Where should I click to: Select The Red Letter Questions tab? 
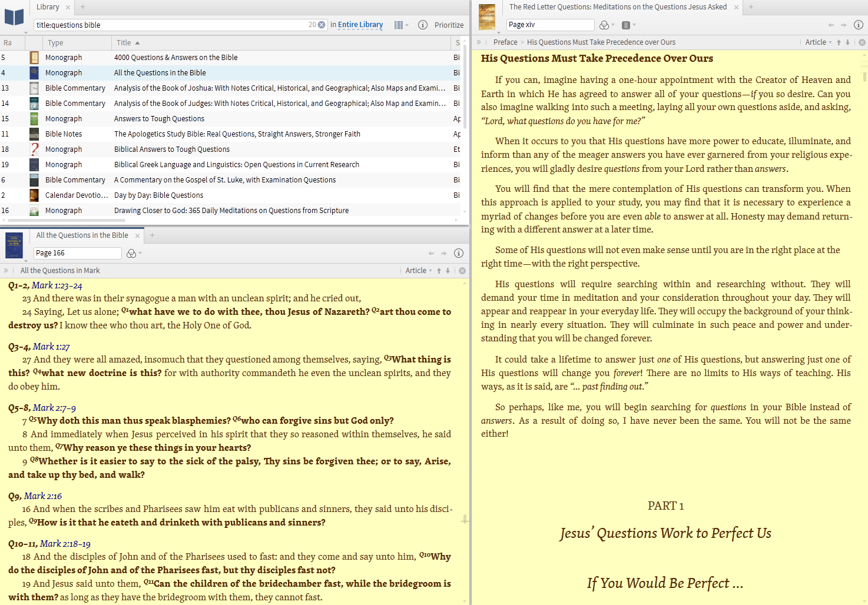(x=618, y=7)
